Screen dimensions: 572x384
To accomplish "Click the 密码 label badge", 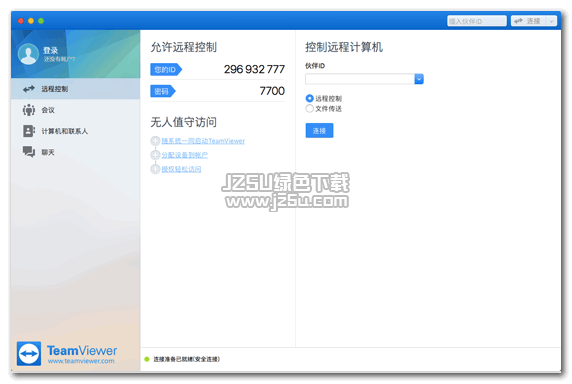I will pos(163,91).
